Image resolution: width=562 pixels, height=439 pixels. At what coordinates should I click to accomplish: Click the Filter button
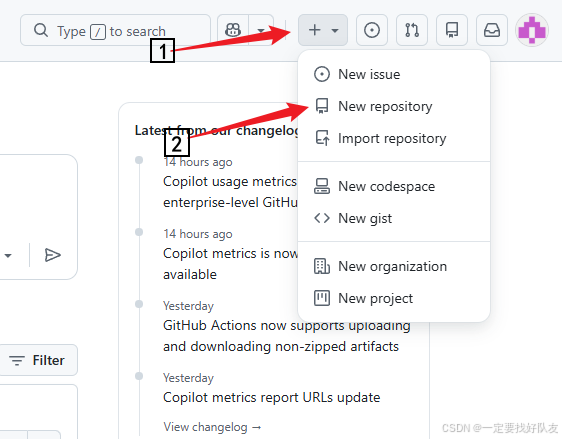pyautogui.click(x=37, y=360)
